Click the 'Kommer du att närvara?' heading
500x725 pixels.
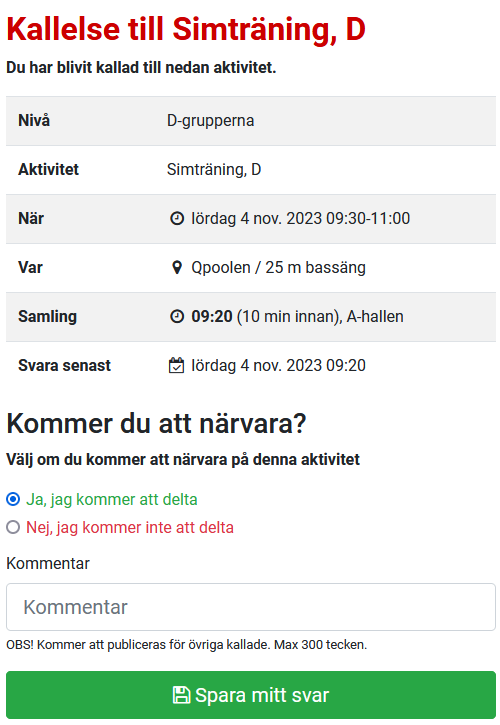pyautogui.click(x=156, y=423)
